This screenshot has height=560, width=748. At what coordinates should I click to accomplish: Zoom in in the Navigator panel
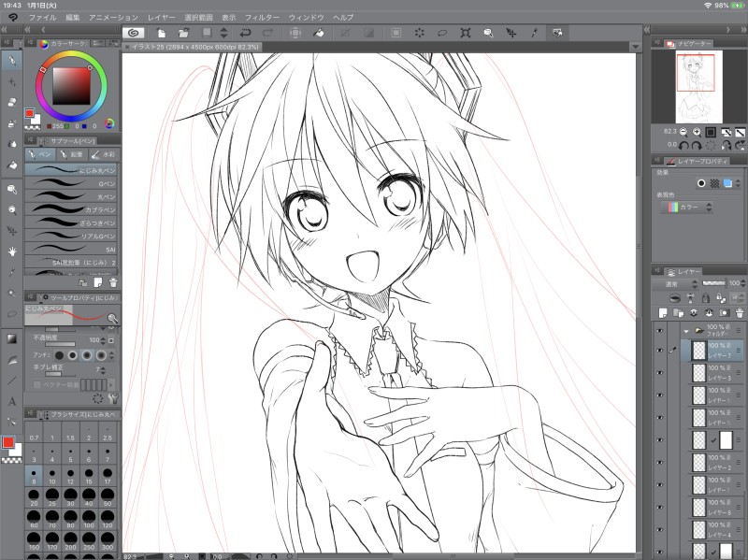(697, 132)
